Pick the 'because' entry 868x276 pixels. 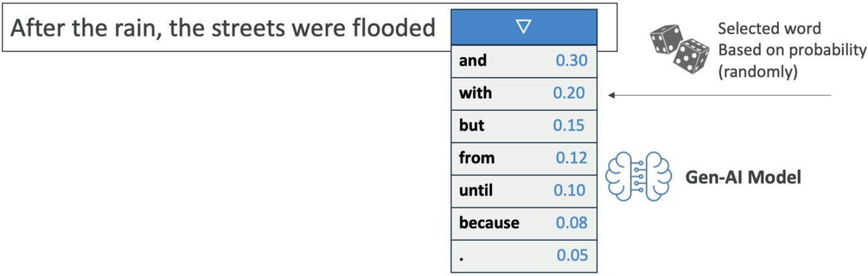tap(524, 223)
